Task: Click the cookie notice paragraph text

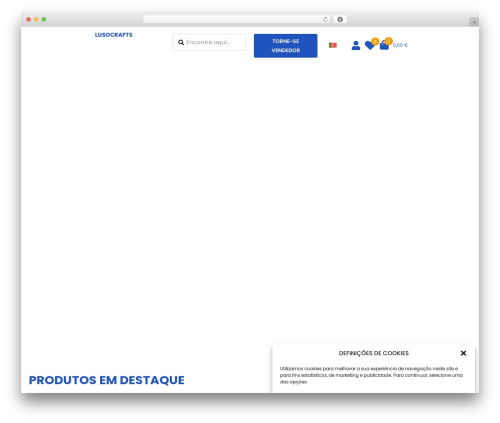Action: (x=371, y=375)
